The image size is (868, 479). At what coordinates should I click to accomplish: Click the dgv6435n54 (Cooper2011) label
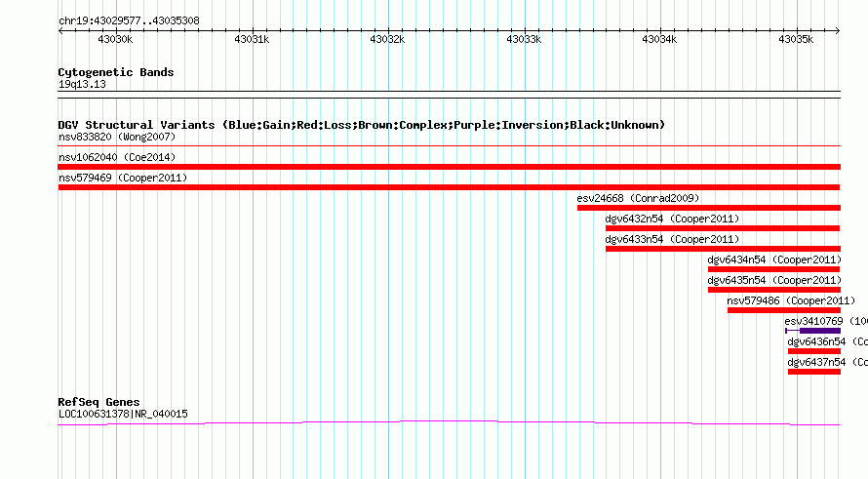pyautogui.click(x=774, y=280)
